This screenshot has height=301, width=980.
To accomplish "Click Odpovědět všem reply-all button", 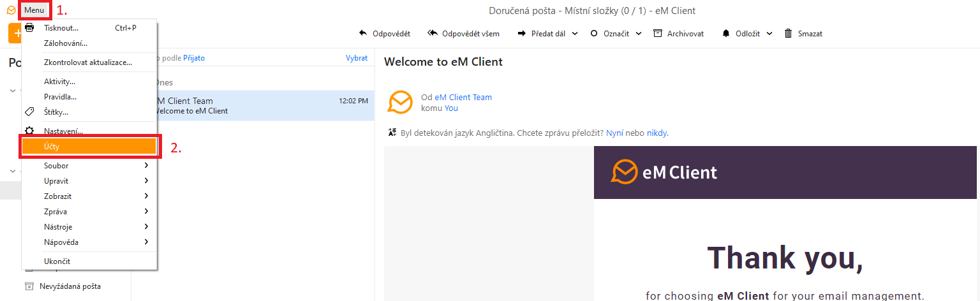I will coord(464,34).
